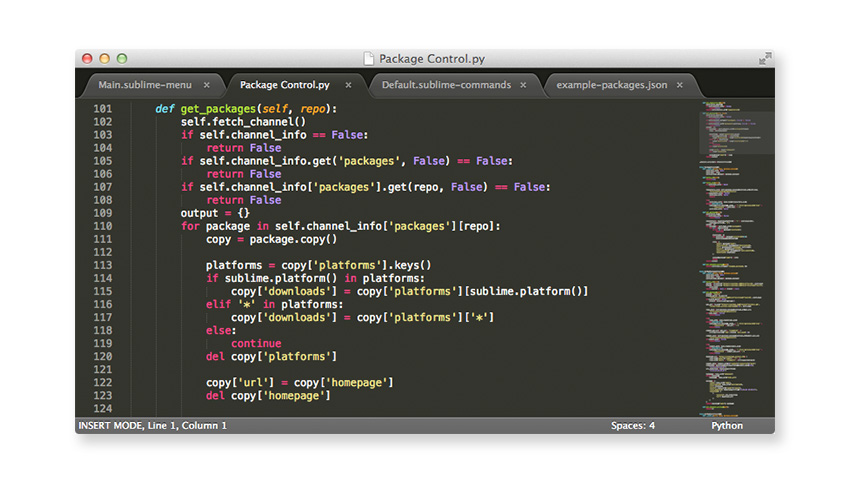The image size is (850, 482).
Task: Click the fullscreen arrows icon in title bar
Action: [x=765, y=59]
